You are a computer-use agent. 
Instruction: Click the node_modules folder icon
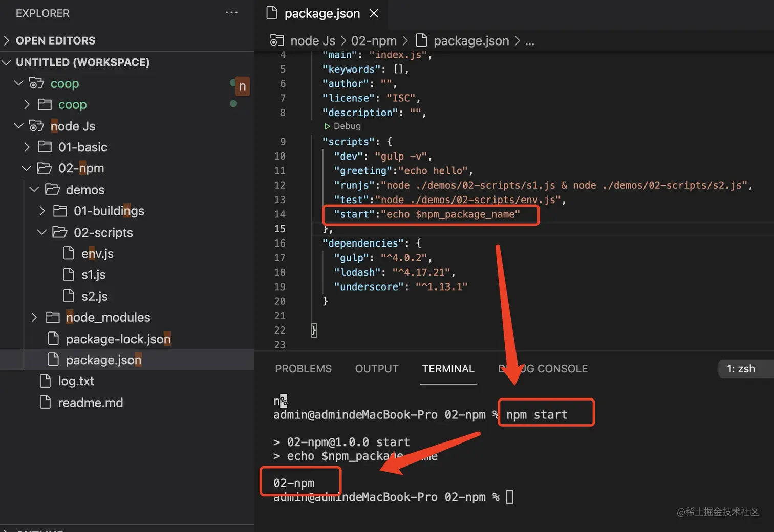53,318
